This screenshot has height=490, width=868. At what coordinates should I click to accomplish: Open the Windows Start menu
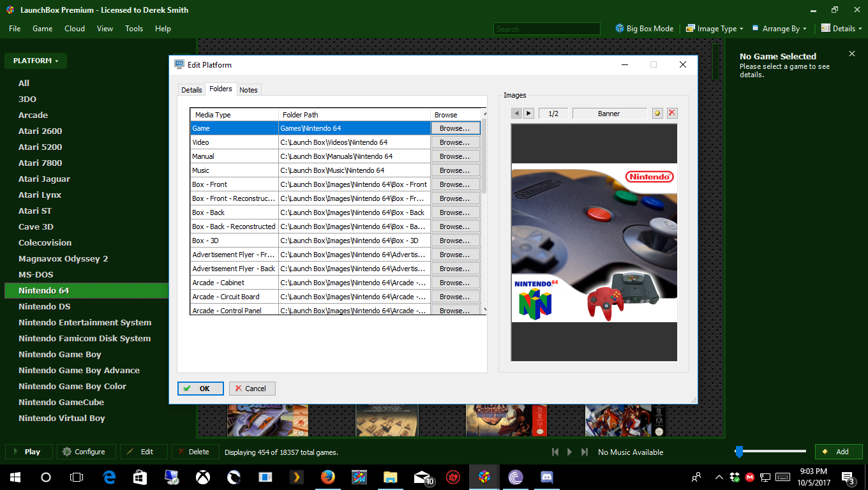click(x=15, y=477)
